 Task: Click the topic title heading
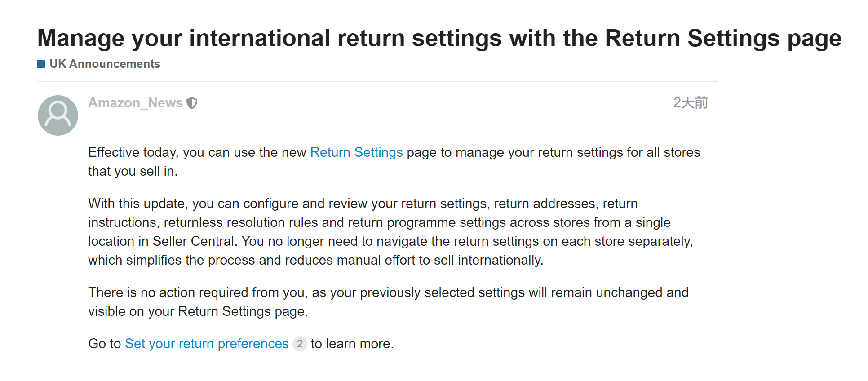point(439,38)
